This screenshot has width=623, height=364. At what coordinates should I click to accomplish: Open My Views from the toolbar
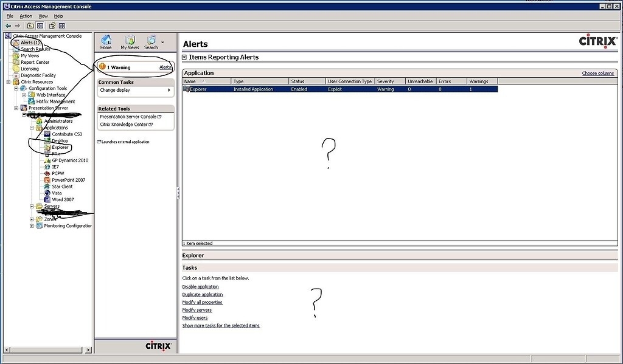pos(129,41)
